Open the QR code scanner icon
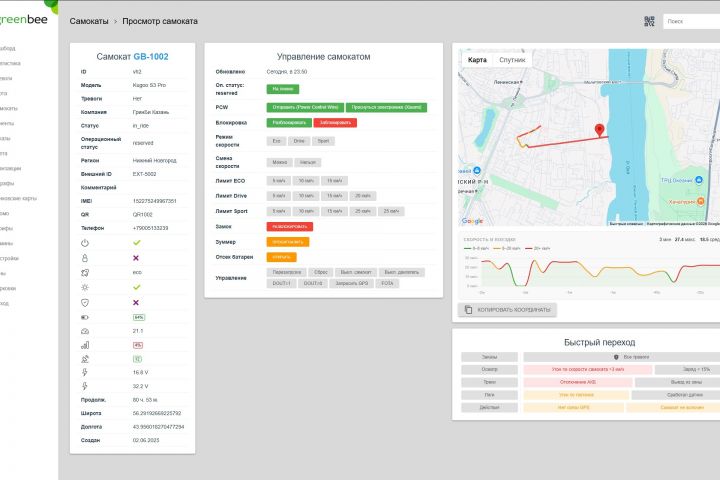 coord(649,21)
